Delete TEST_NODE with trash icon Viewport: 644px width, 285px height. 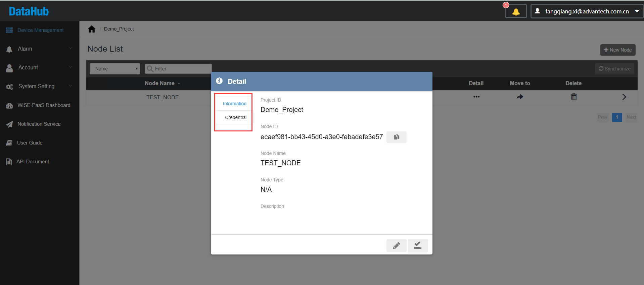point(574,97)
